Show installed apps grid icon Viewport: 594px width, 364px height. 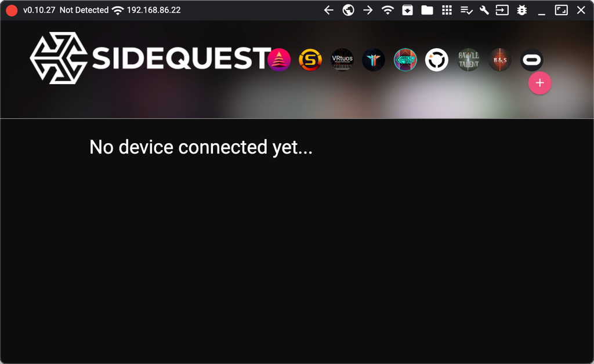pyautogui.click(x=447, y=10)
